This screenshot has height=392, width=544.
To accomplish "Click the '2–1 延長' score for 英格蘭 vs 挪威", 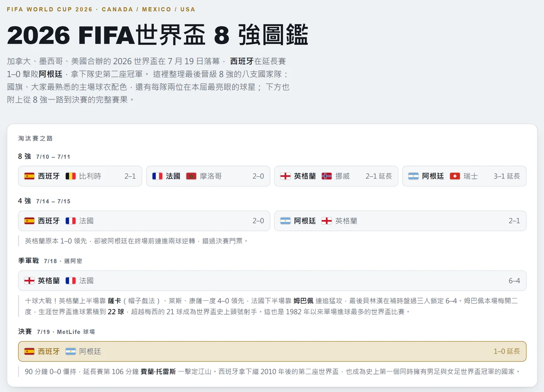I will tap(379, 176).
